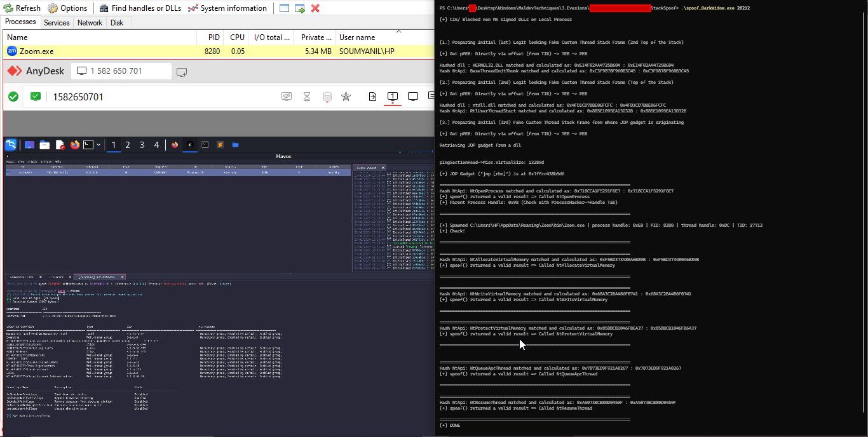Open the Scripts menu in Havoc

[46, 161]
